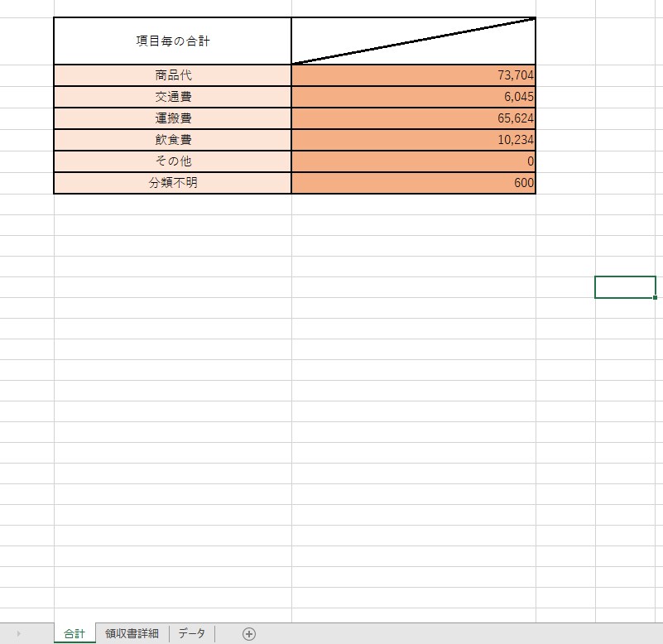The height and width of the screenshot is (644, 663).
Task: Click the 65,624 value cell
Action: coord(414,118)
